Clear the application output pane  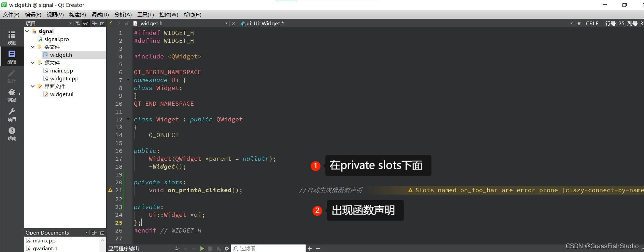click(177, 249)
